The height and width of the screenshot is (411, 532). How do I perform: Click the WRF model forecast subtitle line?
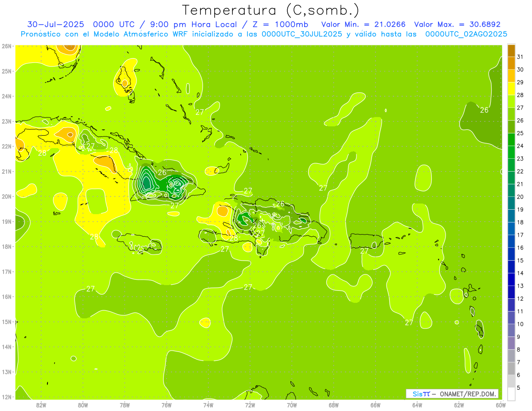[264, 34]
